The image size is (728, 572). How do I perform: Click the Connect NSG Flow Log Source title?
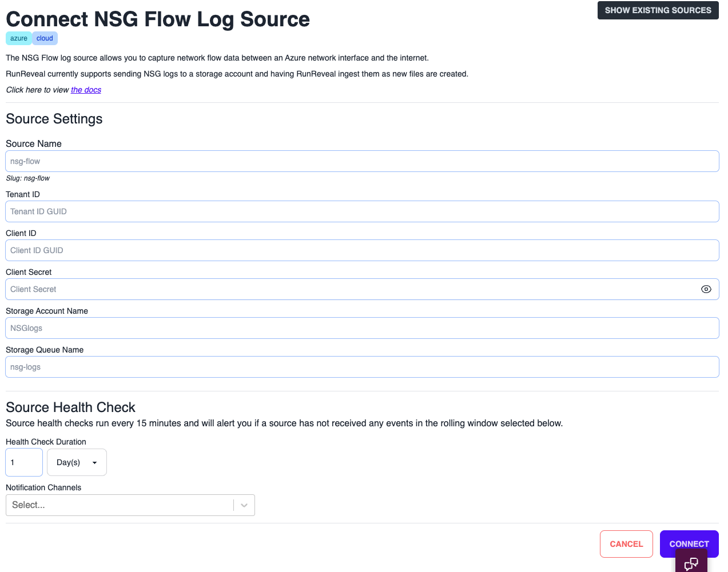point(158,19)
